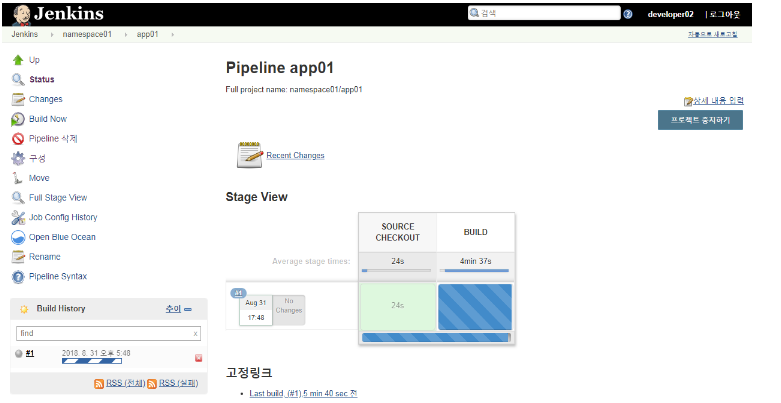Viewport: 781px width, 403px height.
Task: Click the 자동으로 새로고침 link
Action: 713,34
